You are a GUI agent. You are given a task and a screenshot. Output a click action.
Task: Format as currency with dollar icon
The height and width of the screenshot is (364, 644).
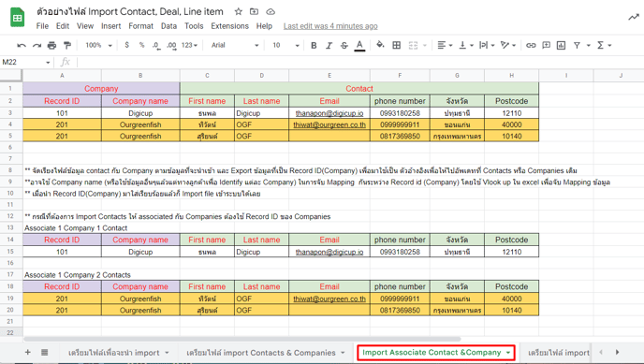tap(127, 45)
